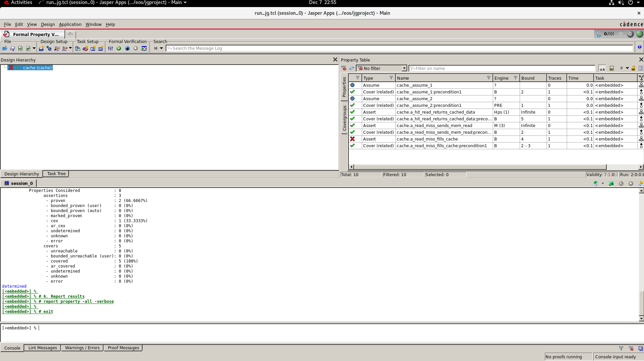
Task: Open the Design Setup toolbar dropdown arrow
Action: (70, 48)
